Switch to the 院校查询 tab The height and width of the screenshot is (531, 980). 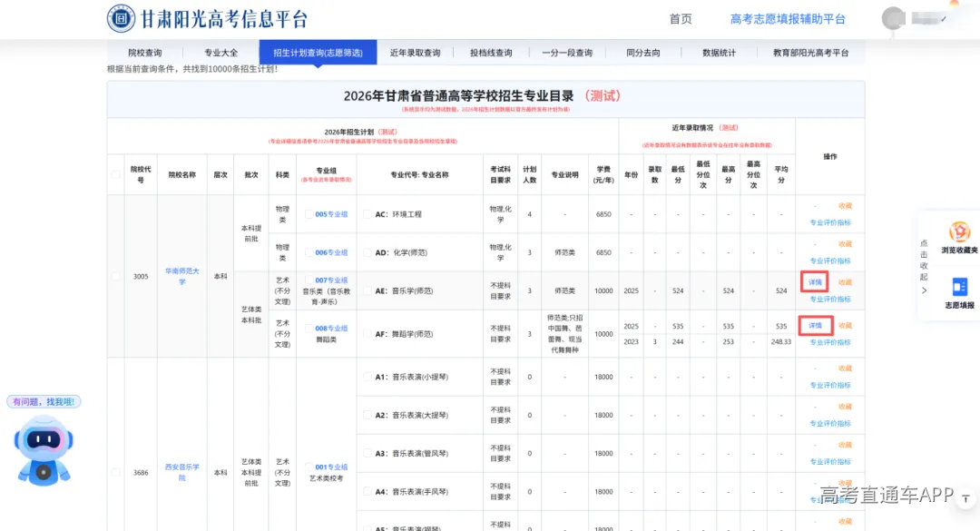click(145, 53)
